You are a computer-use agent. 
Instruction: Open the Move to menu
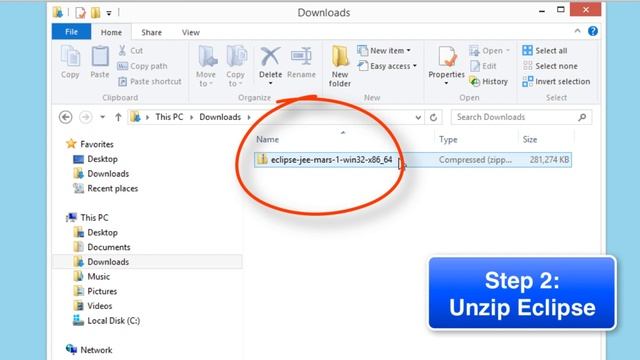[206, 66]
